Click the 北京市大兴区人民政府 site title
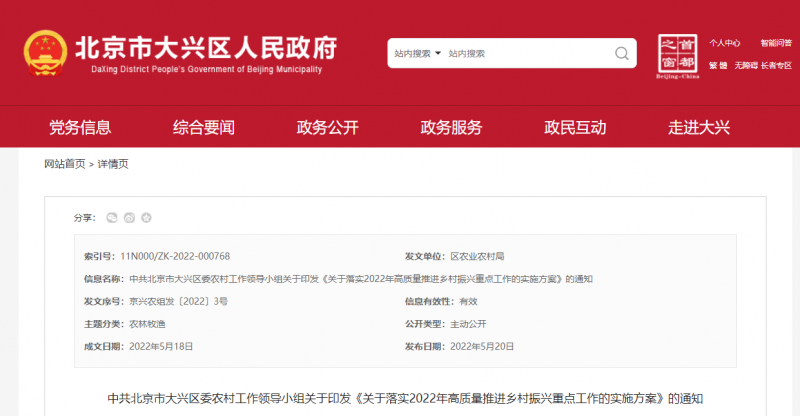The height and width of the screenshot is (416, 800). [x=206, y=48]
